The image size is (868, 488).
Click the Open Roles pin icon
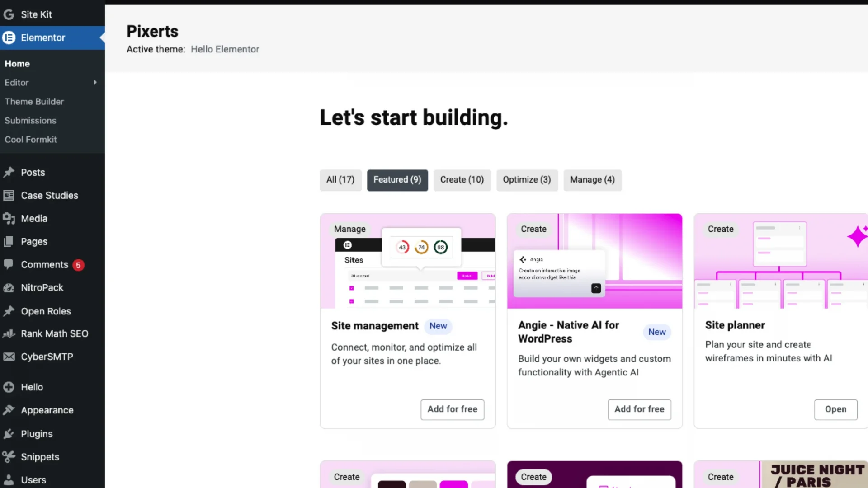click(x=9, y=311)
